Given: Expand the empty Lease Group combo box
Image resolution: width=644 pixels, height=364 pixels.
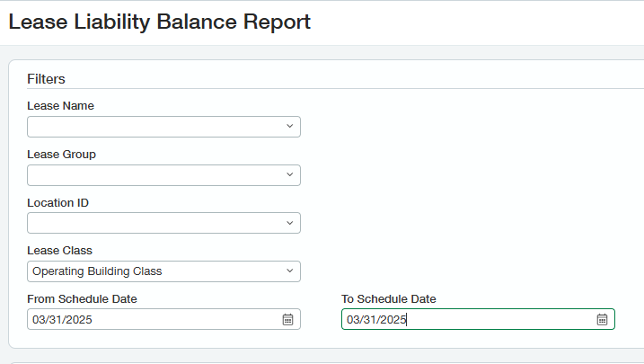Looking at the screenshot, I should coord(163,175).
